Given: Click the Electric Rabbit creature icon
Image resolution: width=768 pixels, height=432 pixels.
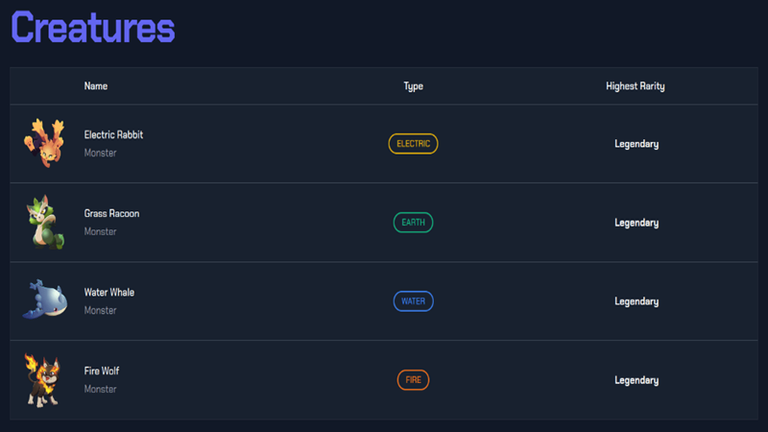Looking at the screenshot, I should [45, 143].
